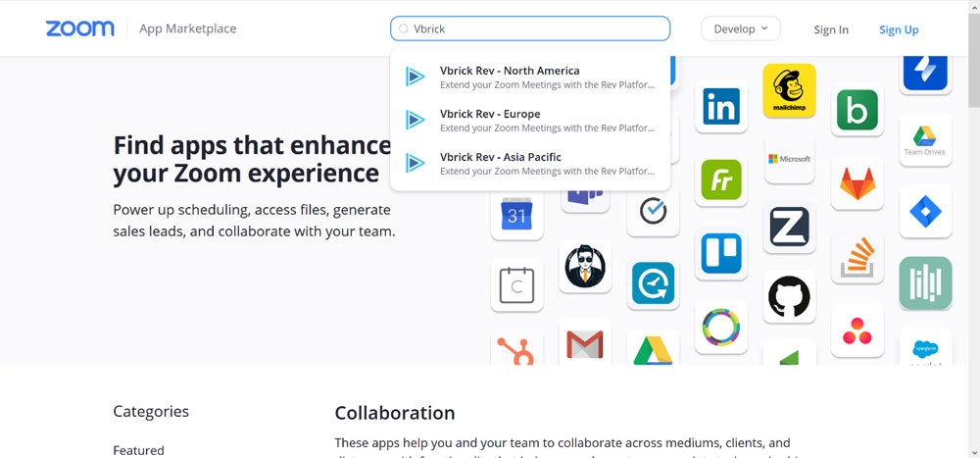Viewport: 980px width, 458px height.
Task: Open the Stack Overflow app icon
Action: [857, 257]
